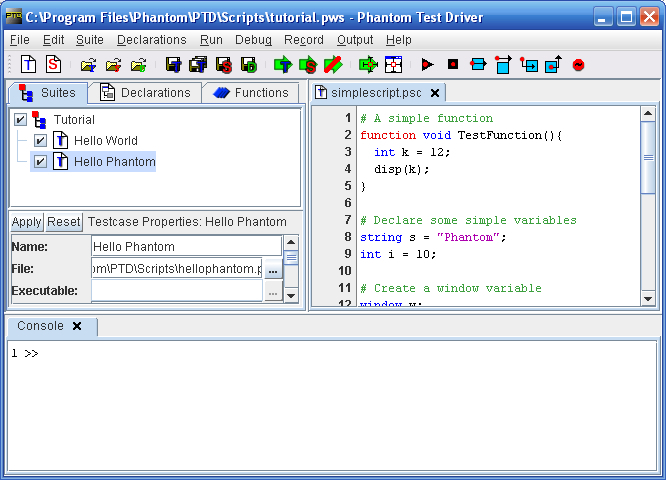666x480 pixels.
Task: Click the code editor scroll up arrow
Action: [x=648, y=113]
